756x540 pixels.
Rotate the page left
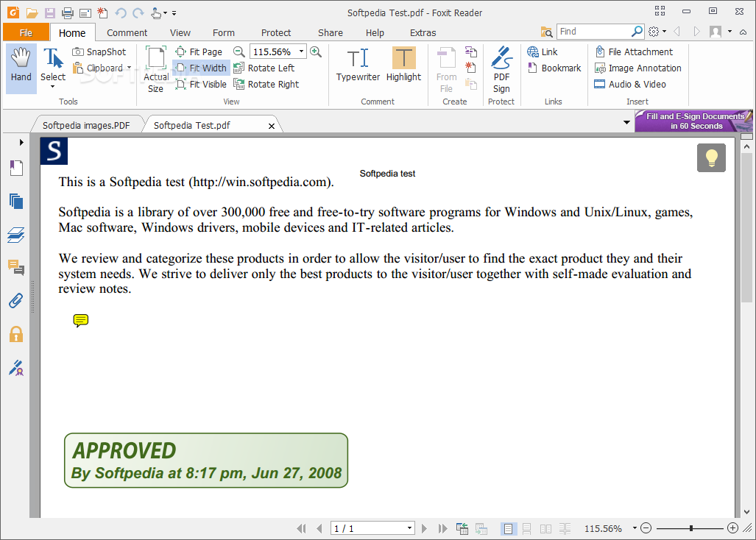(264, 68)
